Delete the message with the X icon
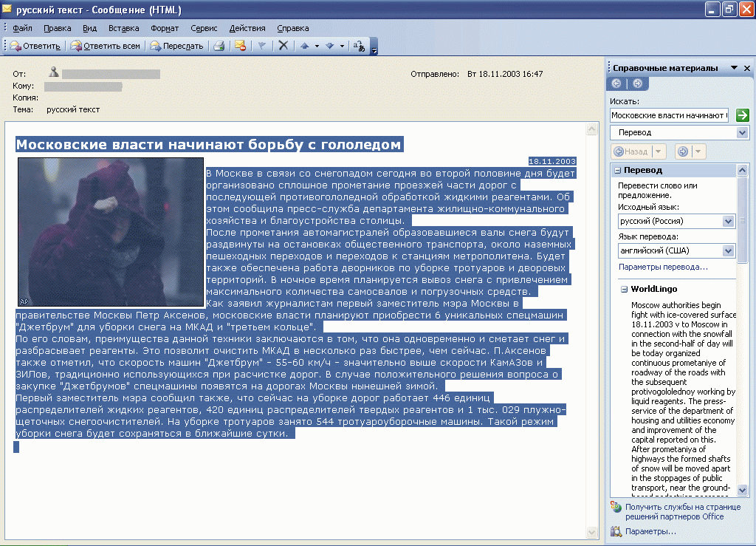The height and width of the screenshot is (546, 756). [283, 46]
